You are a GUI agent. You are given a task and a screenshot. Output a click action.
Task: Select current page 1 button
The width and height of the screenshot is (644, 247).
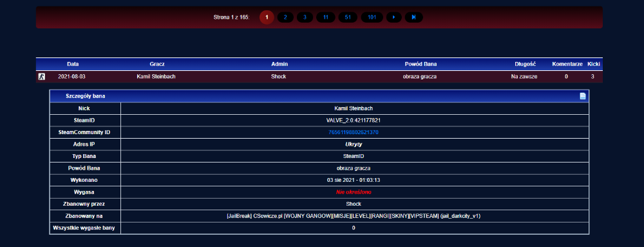pyautogui.click(x=267, y=17)
